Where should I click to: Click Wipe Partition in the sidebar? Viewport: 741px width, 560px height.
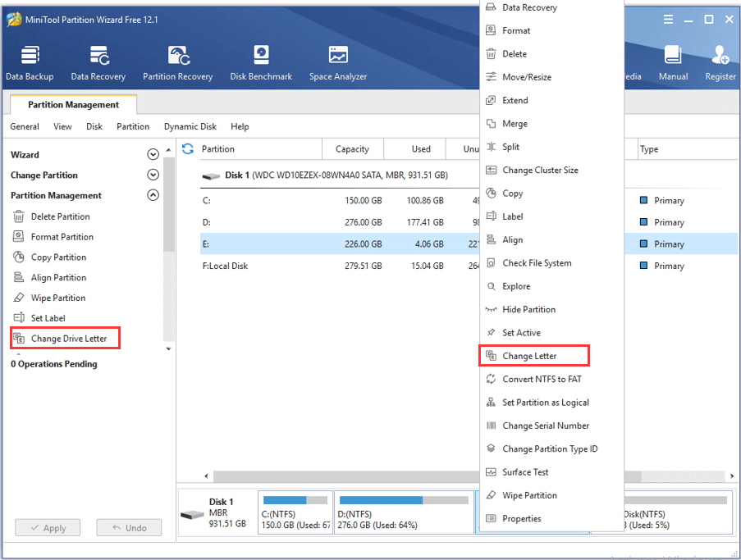(x=58, y=298)
